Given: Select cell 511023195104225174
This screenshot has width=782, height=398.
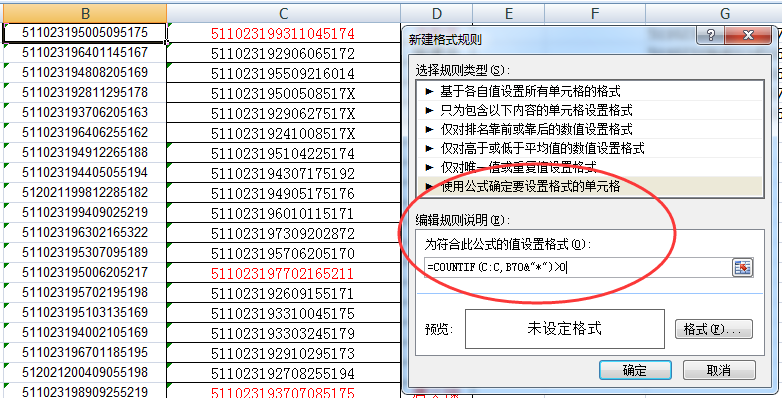Looking at the screenshot, I should 283,153.
